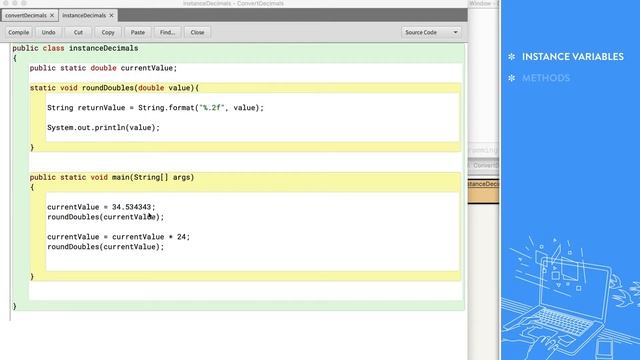Click the main(String[] args) declaration line

pos(112,178)
